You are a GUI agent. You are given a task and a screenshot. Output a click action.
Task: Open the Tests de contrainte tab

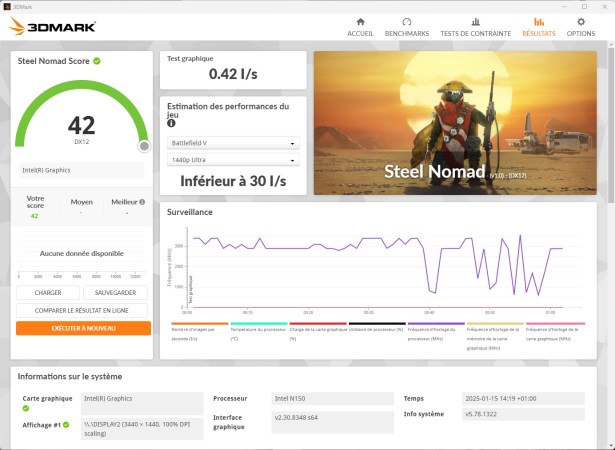point(475,27)
